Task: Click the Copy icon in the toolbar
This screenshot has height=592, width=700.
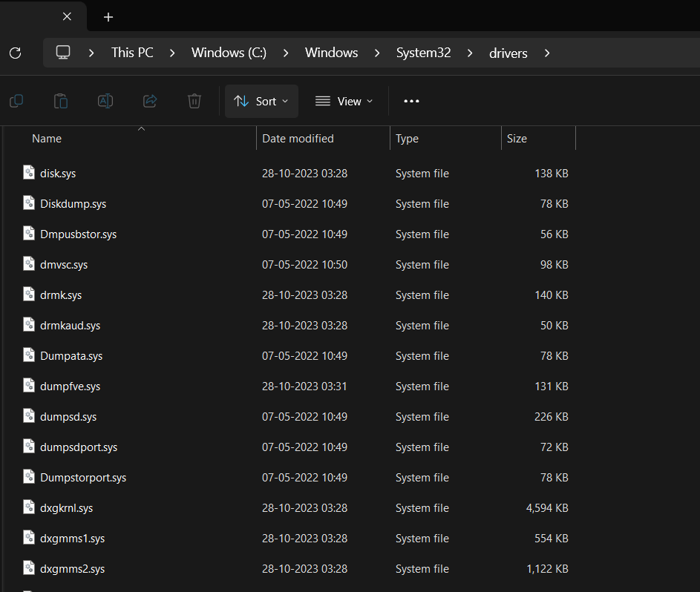Action: pos(16,101)
